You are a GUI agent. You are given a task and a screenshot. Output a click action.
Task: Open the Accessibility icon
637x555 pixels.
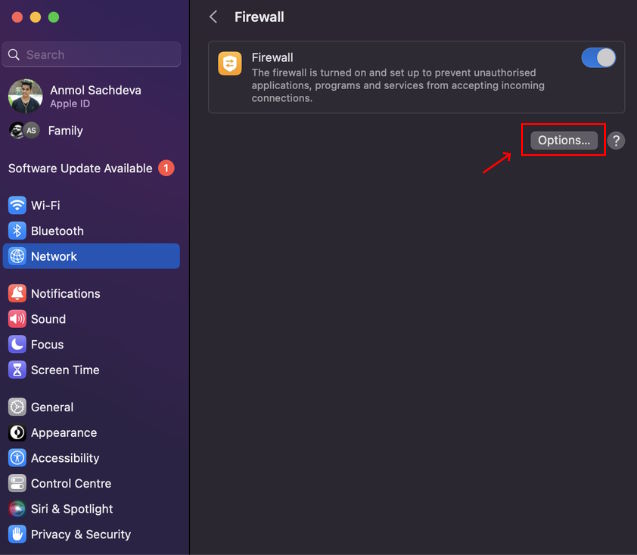pos(17,458)
